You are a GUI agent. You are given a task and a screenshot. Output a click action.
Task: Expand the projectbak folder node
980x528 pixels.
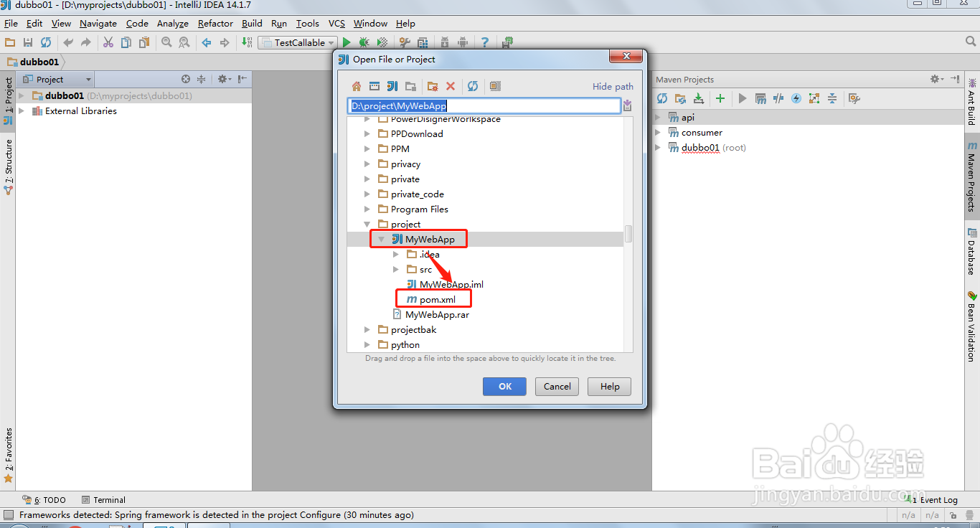point(367,330)
